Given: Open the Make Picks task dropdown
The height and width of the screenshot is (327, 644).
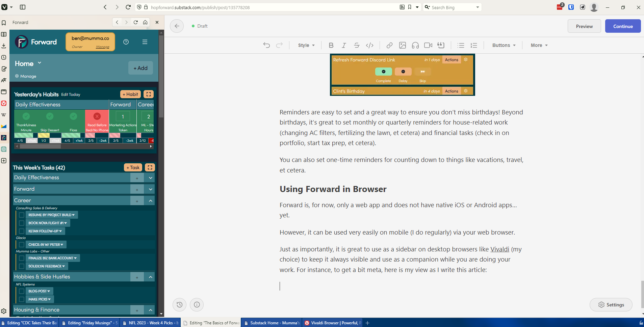Looking at the screenshot, I should coord(40,299).
